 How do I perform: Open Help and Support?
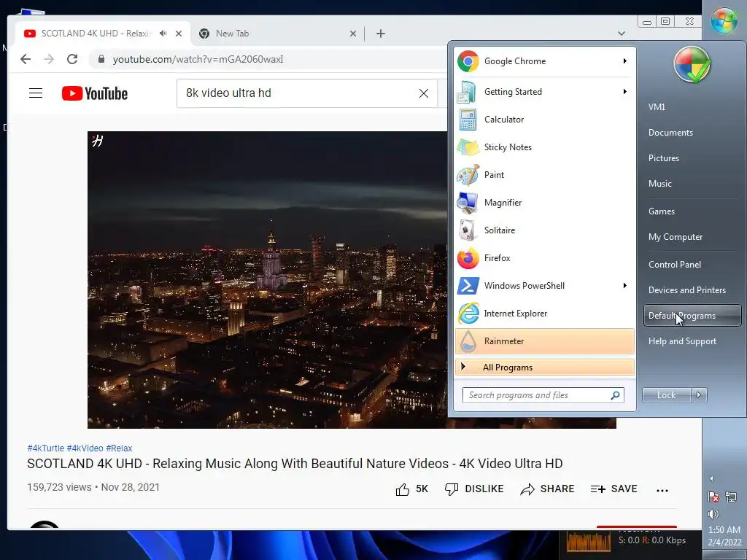[682, 341]
